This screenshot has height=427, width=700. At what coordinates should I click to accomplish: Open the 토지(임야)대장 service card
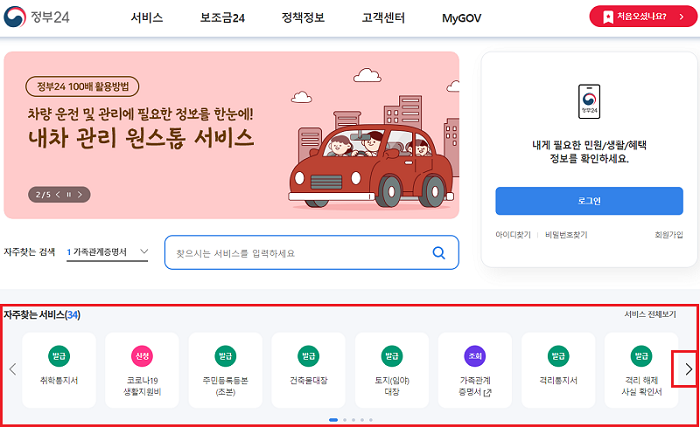392,370
